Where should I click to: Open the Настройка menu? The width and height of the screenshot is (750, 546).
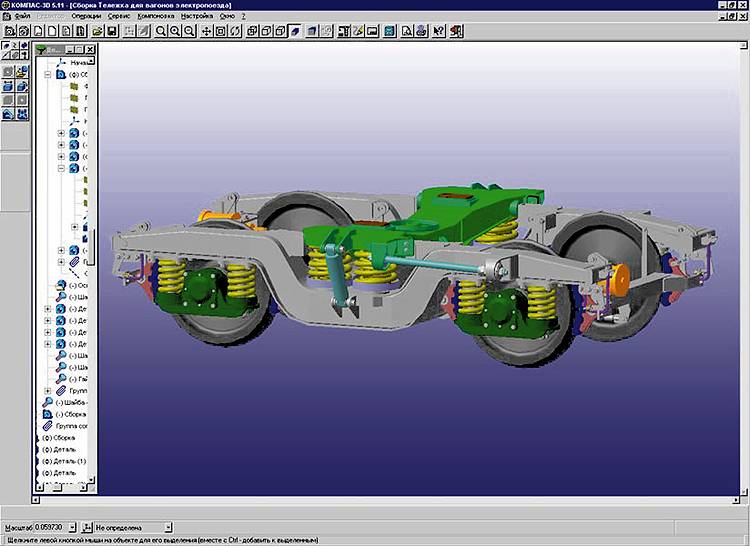coord(197,16)
